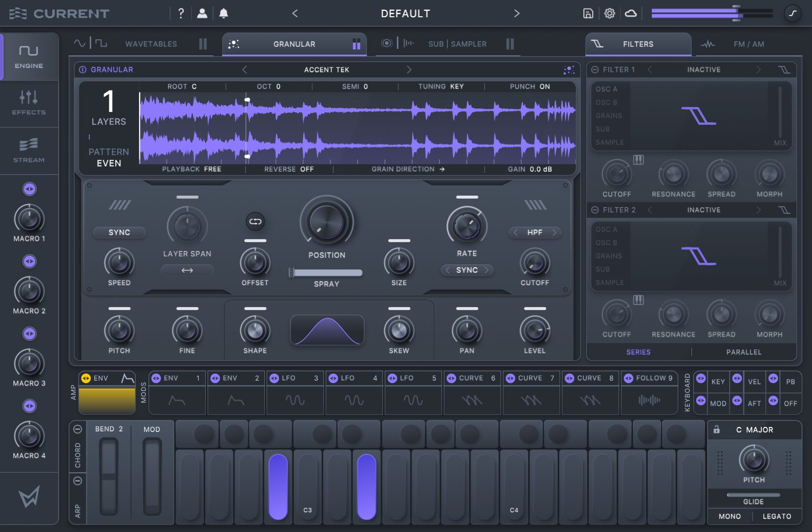Click the link icon above Offset
The height and width of the screenshot is (532, 812).
point(255,221)
